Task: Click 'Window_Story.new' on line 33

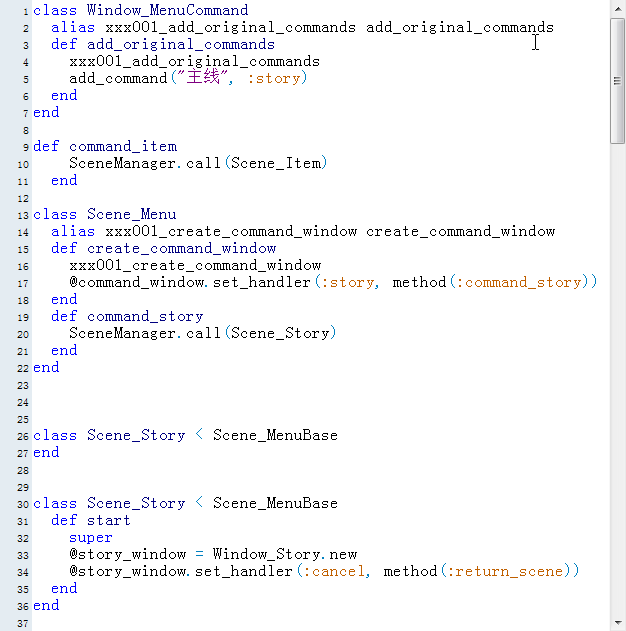Action: point(285,555)
